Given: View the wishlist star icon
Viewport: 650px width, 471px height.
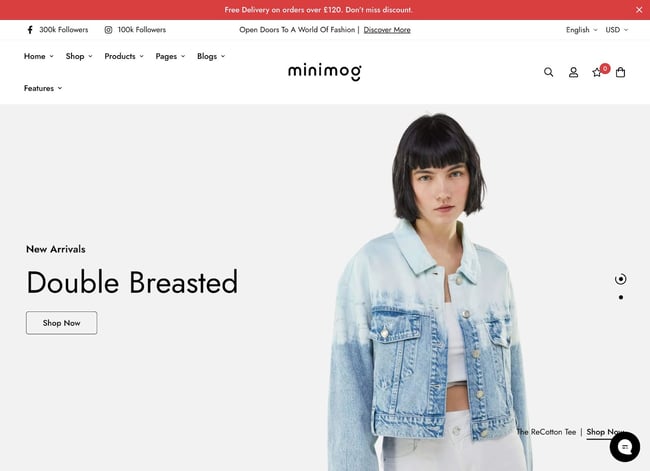Looking at the screenshot, I should (x=597, y=73).
